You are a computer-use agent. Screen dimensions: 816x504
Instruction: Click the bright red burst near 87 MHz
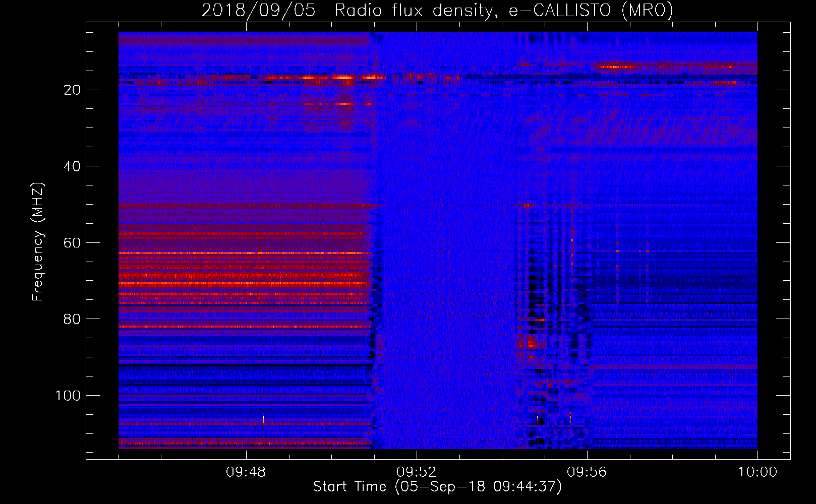[531, 344]
